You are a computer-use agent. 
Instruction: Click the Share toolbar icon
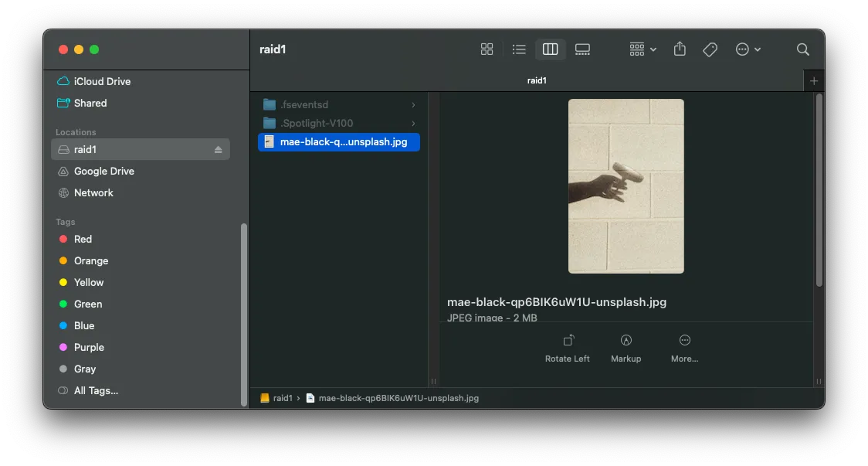pyautogui.click(x=680, y=49)
